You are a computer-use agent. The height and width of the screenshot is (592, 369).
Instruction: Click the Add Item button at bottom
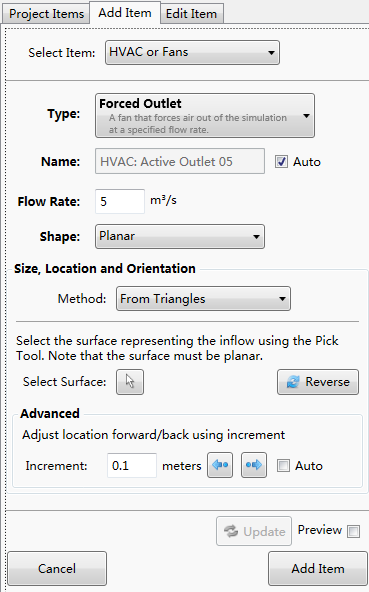[x=318, y=569]
